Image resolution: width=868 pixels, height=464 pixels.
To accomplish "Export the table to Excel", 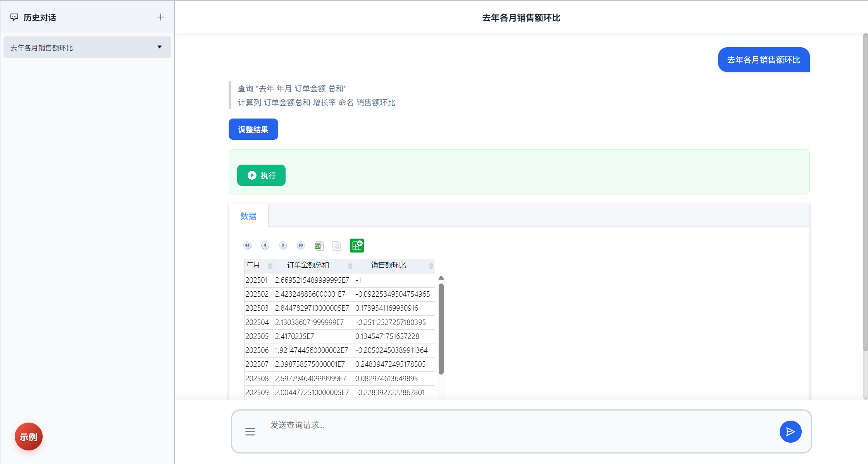I will pyautogui.click(x=319, y=246).
